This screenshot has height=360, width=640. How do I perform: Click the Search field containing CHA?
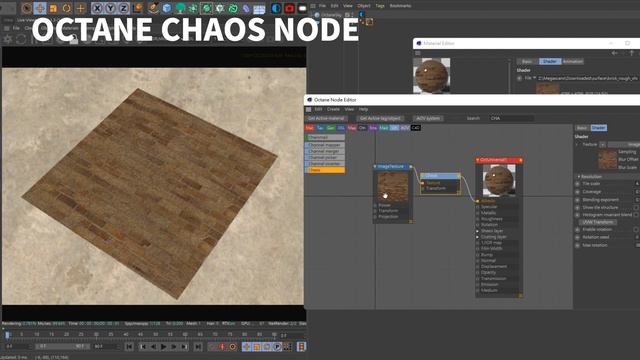[511, 118]
